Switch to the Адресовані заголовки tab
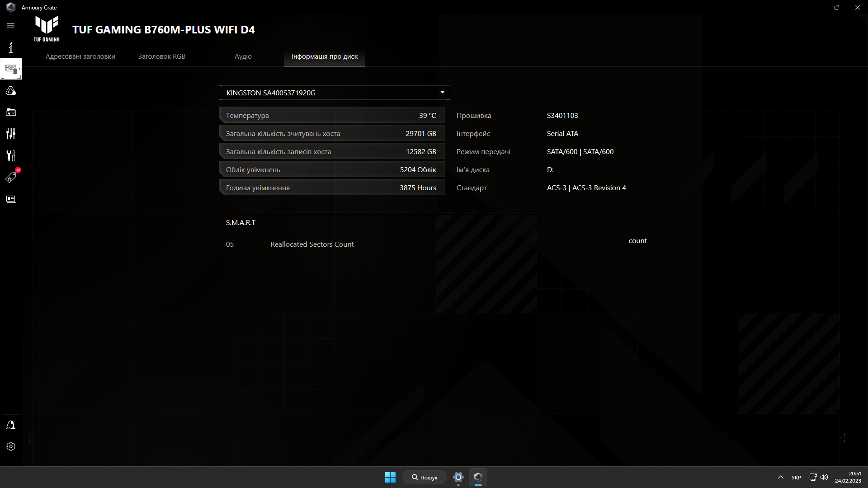 tap(80, 56)
